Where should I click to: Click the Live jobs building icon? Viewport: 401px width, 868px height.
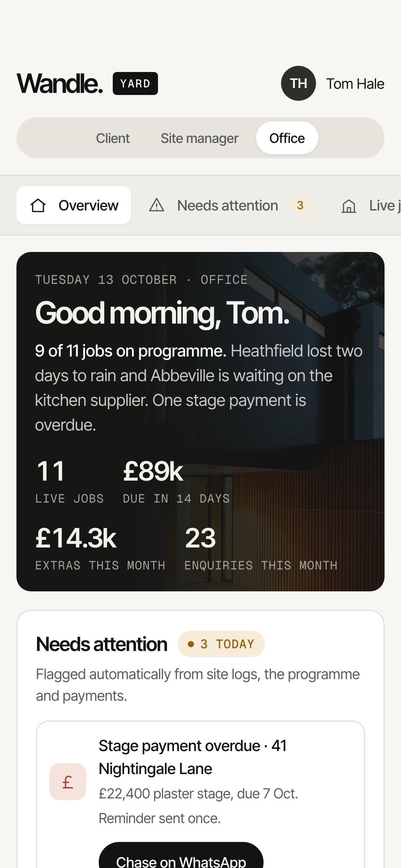pos(349,206)
